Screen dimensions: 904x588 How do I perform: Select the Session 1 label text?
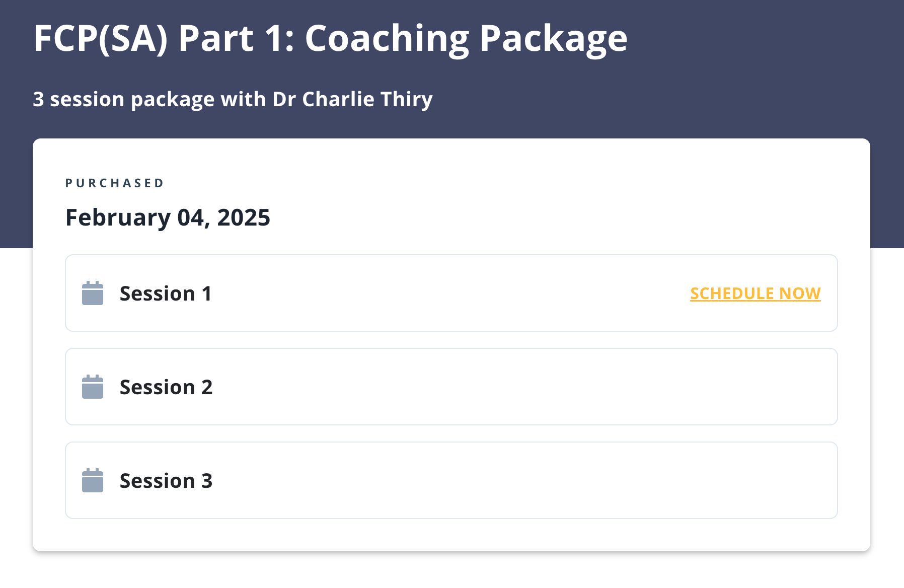[166, 293]
